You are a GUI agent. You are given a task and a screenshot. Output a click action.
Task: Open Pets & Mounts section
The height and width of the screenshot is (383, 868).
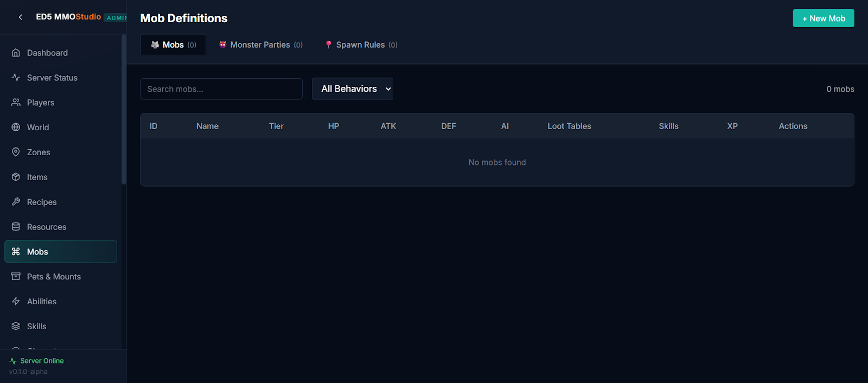(x=61, y=277)
